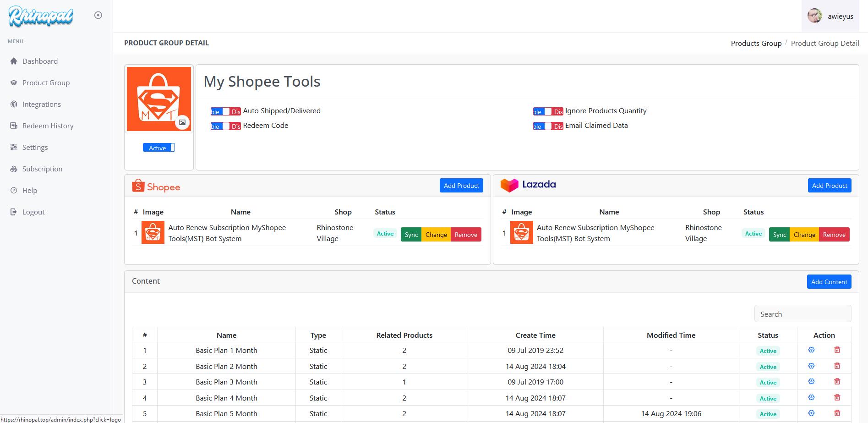Edit settings for Basic Plan 1 Month

(x=811, y=350)
